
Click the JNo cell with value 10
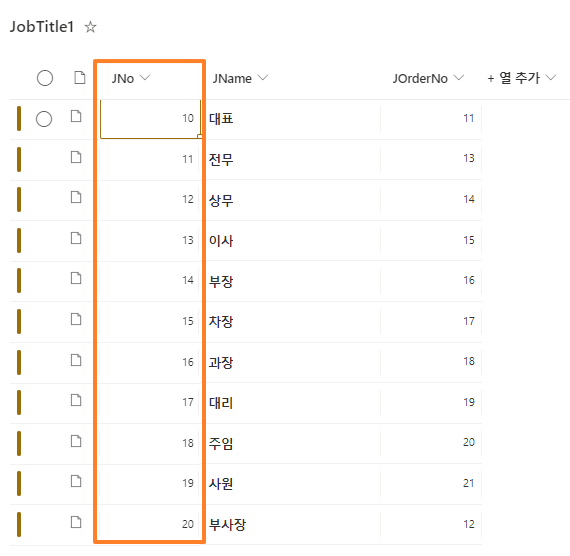tap(150, 119)
